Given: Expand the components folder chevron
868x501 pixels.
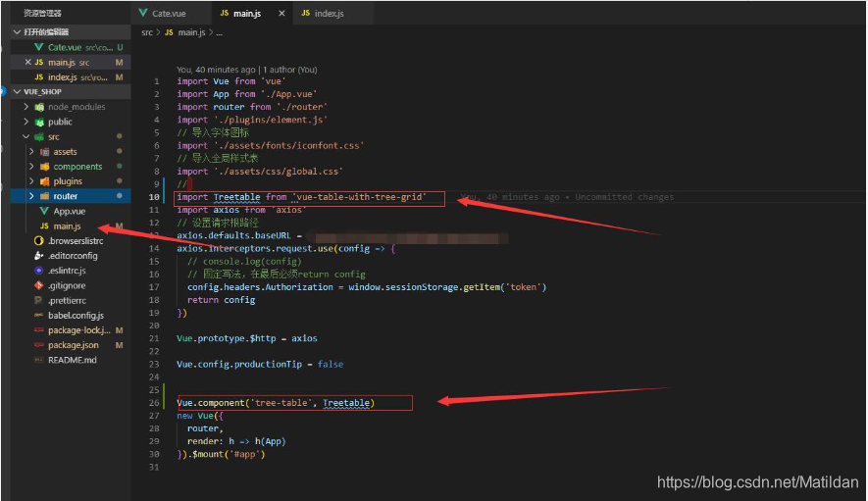Looking at the screenshot, I should [x=31, y=166].
